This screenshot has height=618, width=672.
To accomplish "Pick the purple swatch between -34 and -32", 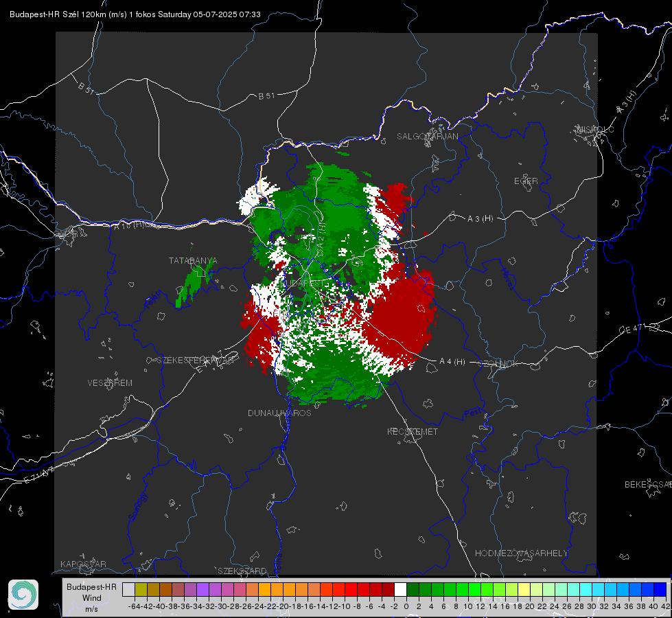I will point(202,589).
